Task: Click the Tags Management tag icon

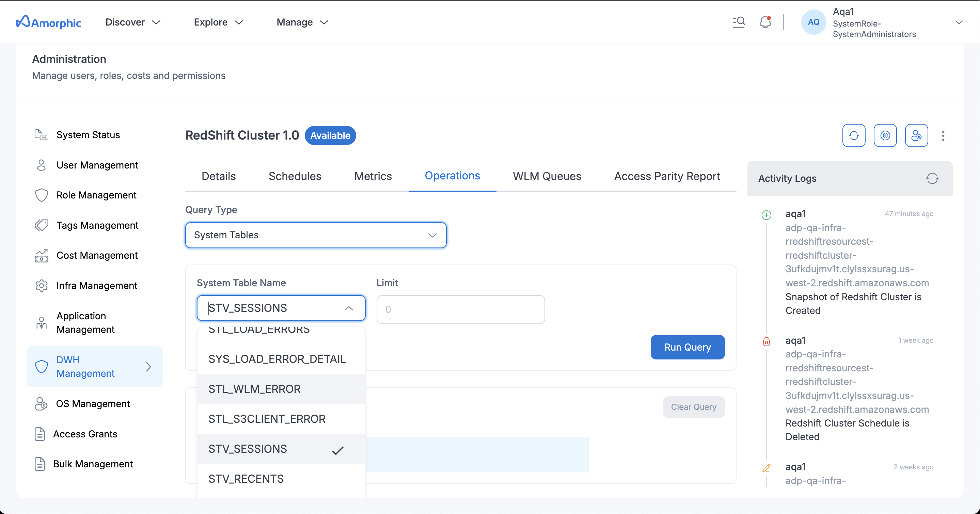Action: [41, 225]
